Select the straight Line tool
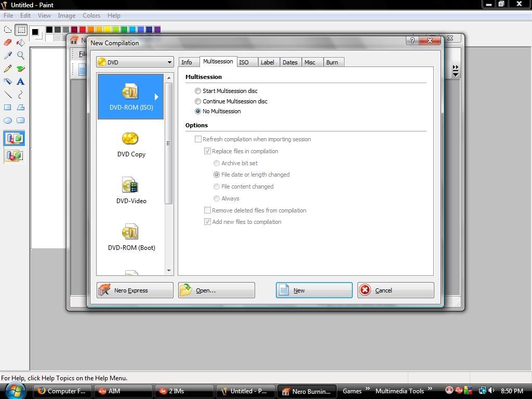 click(7, 95)
